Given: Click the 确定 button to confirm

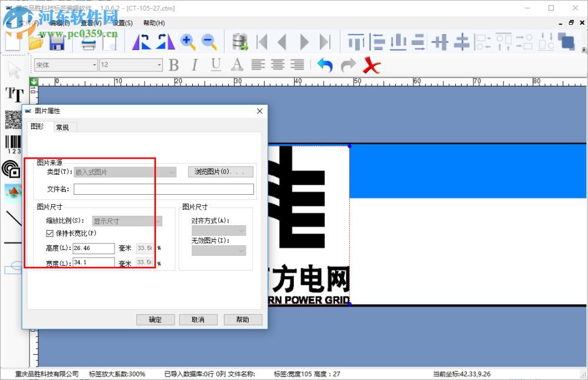Looking at the screenshot, I should pos(155,319).
